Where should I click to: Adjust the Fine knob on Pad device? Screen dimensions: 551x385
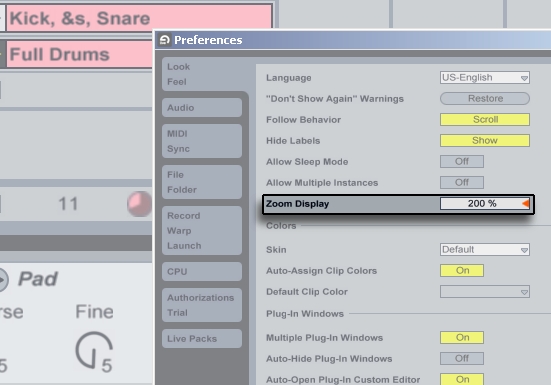pyautogui.click(x=93, y=350)
